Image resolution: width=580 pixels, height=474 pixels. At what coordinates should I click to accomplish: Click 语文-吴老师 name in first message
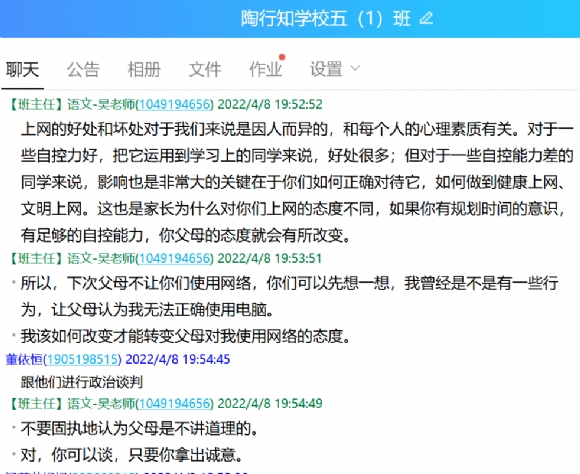coord(101,104)
